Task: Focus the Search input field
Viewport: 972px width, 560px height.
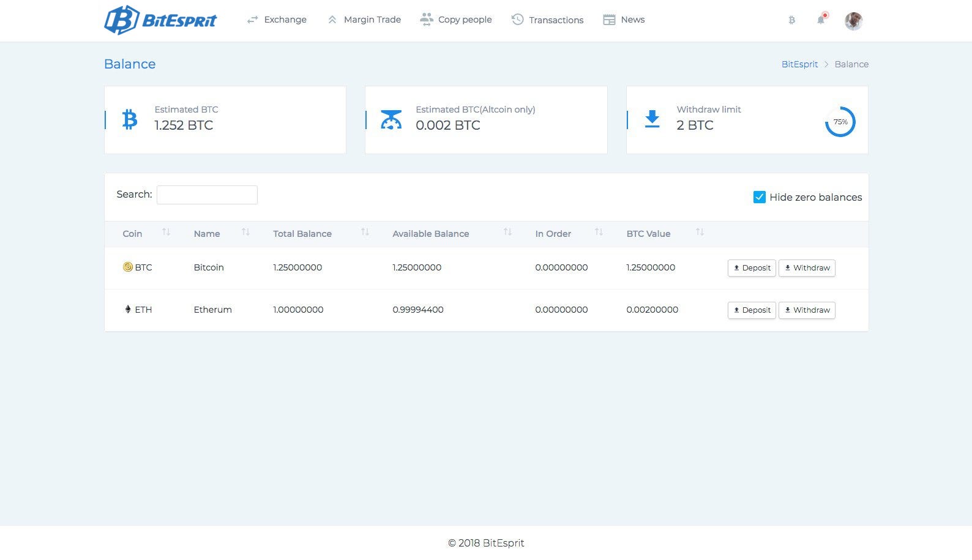Action: click(207, 195)
